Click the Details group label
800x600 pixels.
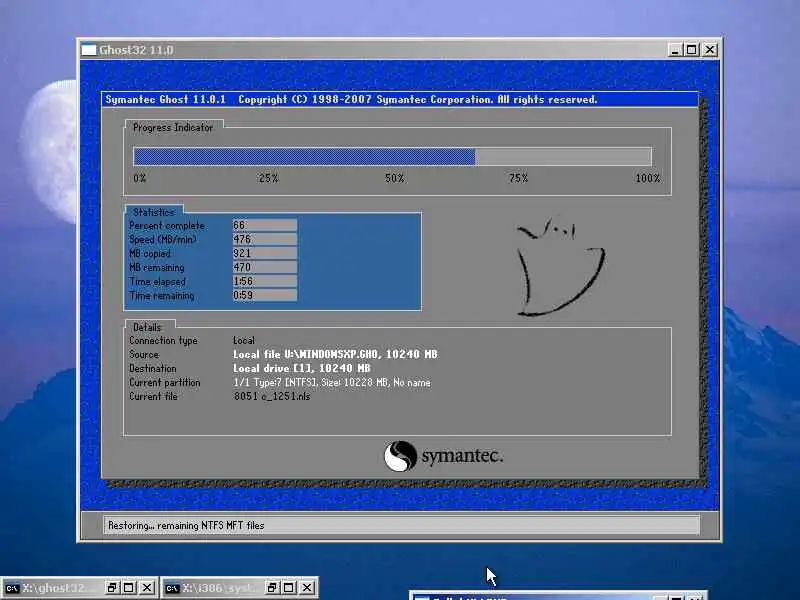pyautogui.click(x=147, y=327)
